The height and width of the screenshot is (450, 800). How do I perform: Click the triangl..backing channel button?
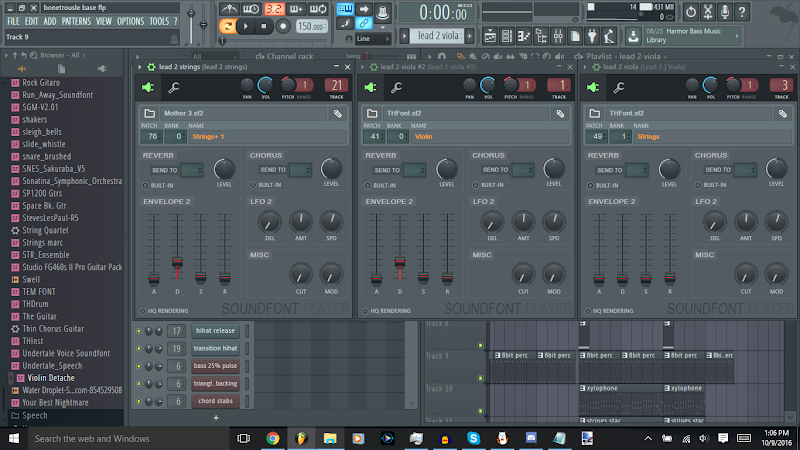(x=215, y=384)
